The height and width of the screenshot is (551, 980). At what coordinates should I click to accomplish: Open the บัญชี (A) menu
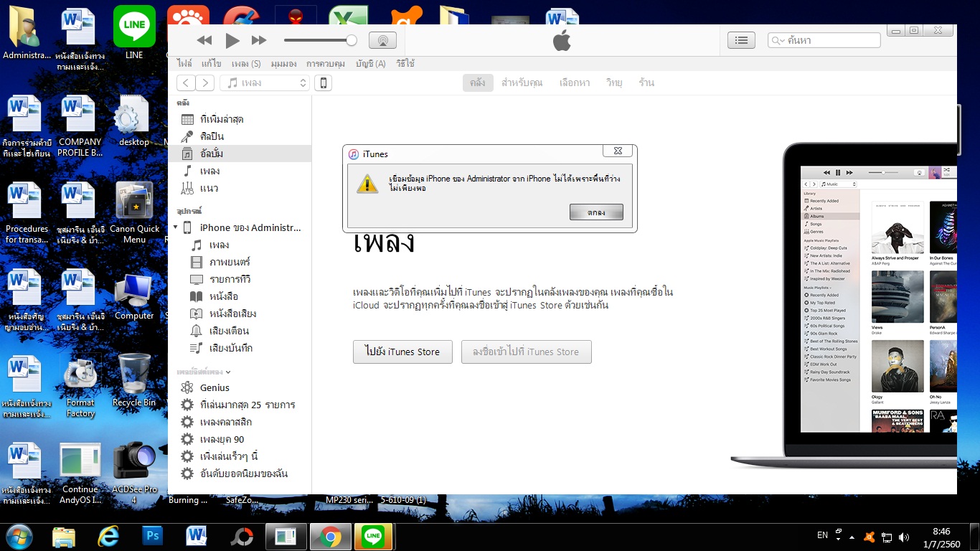(370, 64)
